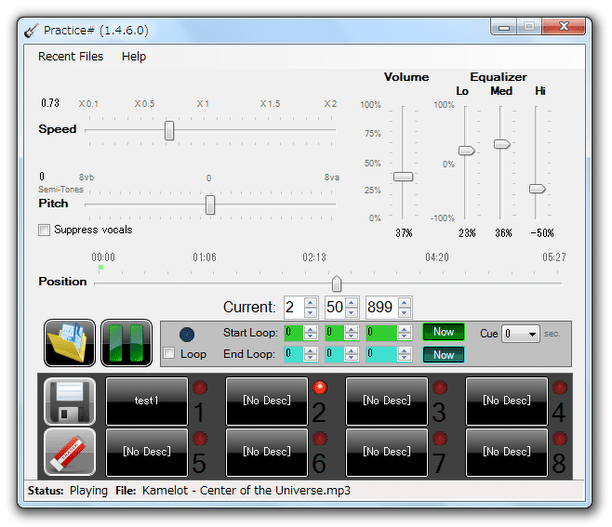Click the Current minutes field showing 2
Screen dimensions: 612x527
[294, 307]
